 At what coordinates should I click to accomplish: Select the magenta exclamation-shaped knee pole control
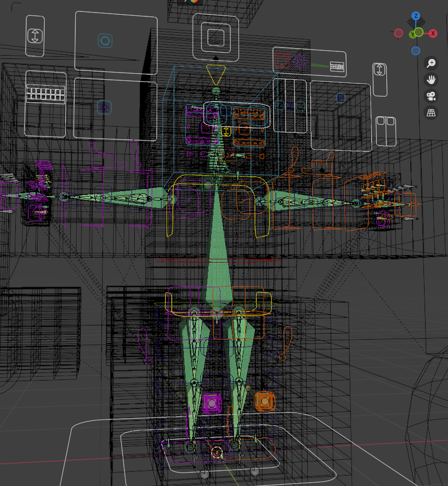click(145, 346)
